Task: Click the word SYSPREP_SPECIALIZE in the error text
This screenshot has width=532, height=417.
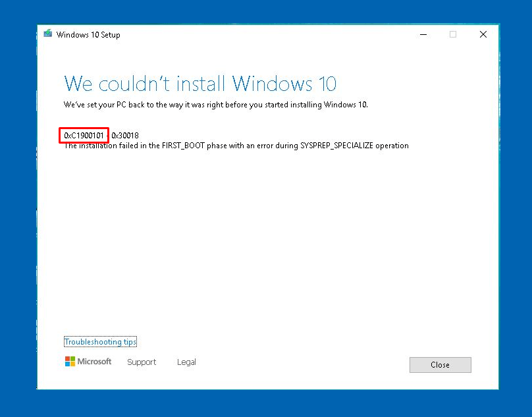Action: coord(336,146)
